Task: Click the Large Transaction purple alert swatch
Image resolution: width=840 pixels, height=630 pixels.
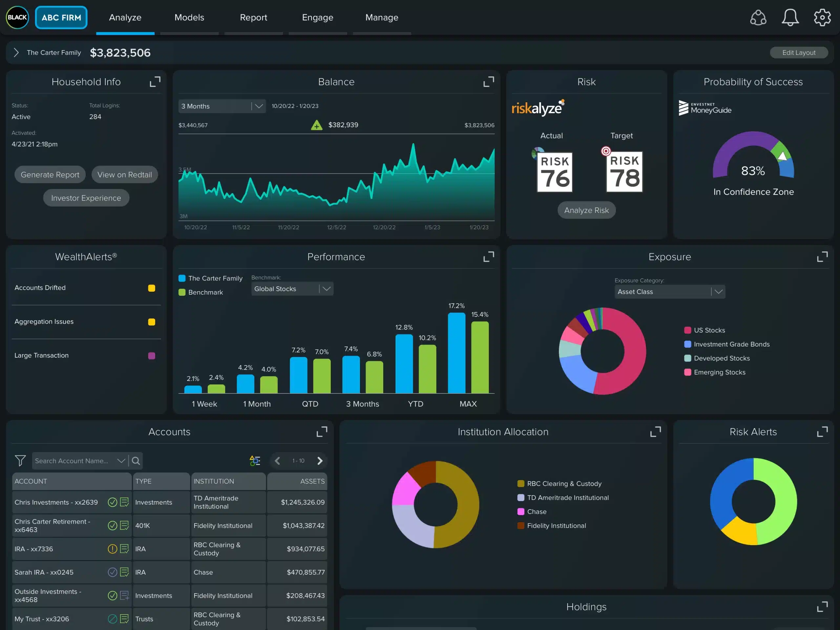Action: coord(152,356)
